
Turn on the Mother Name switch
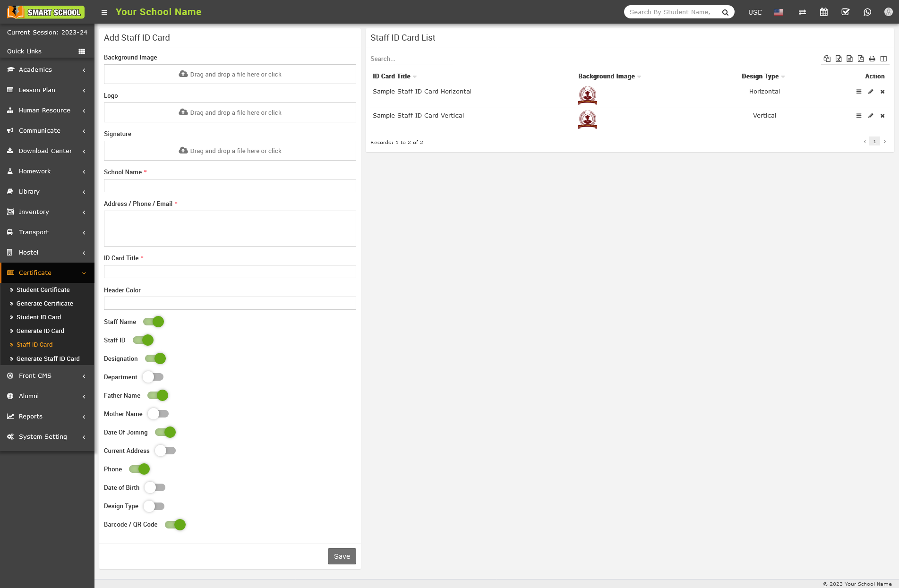(158, 414)
